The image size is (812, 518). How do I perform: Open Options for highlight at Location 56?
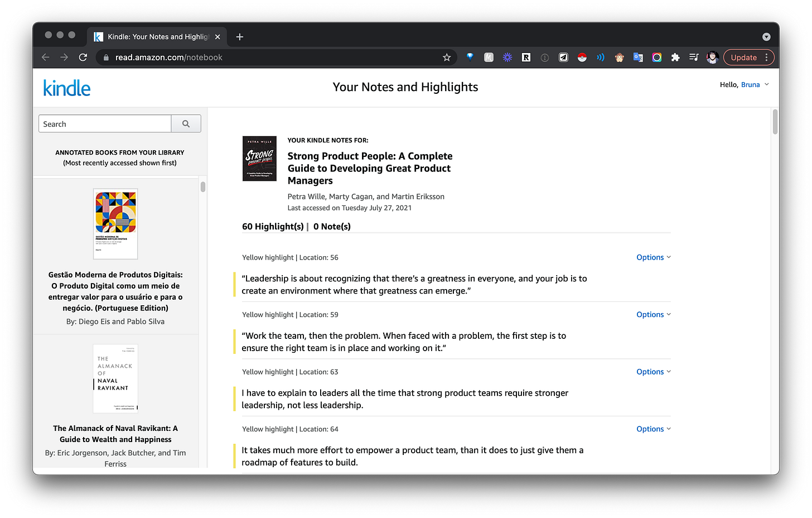(x=654, y=257)
